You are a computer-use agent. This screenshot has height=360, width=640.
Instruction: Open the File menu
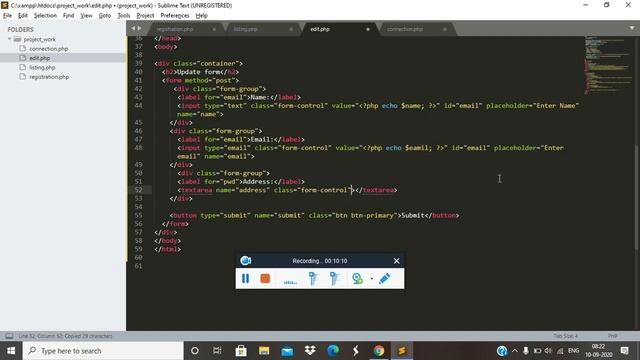7,16
